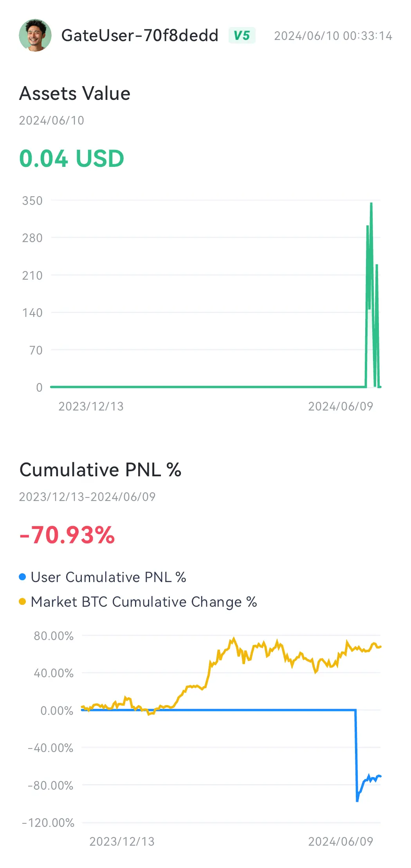411x868 pixels.
Task: Tap the green asset spike peak
Action: click(371, 204)
